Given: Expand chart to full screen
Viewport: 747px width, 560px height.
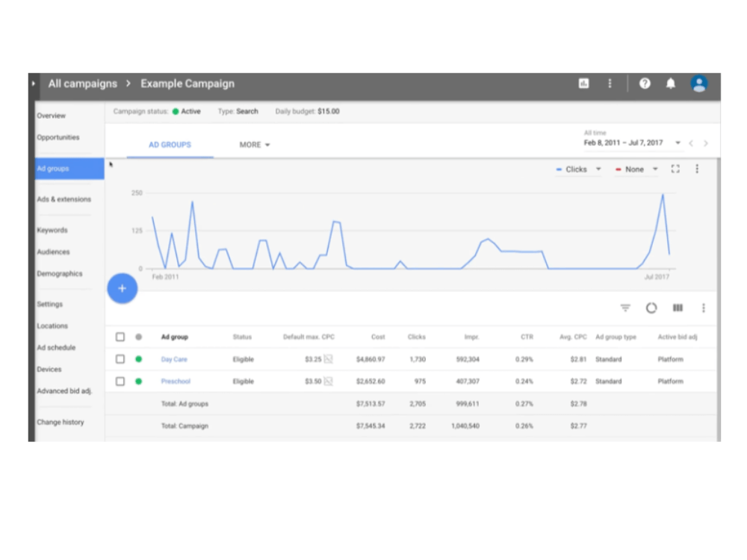Looking at the screenshot, I should point(675,169).
